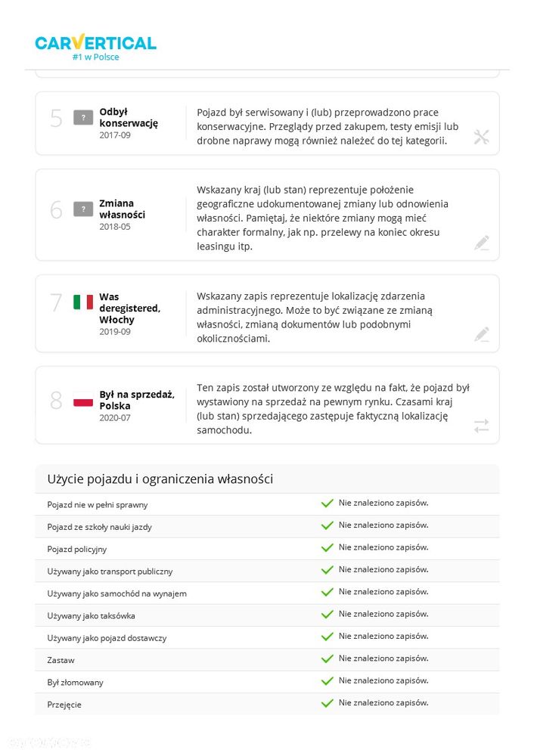
Task: Click the Italian flag icon
Action: (x=83, y=302)
